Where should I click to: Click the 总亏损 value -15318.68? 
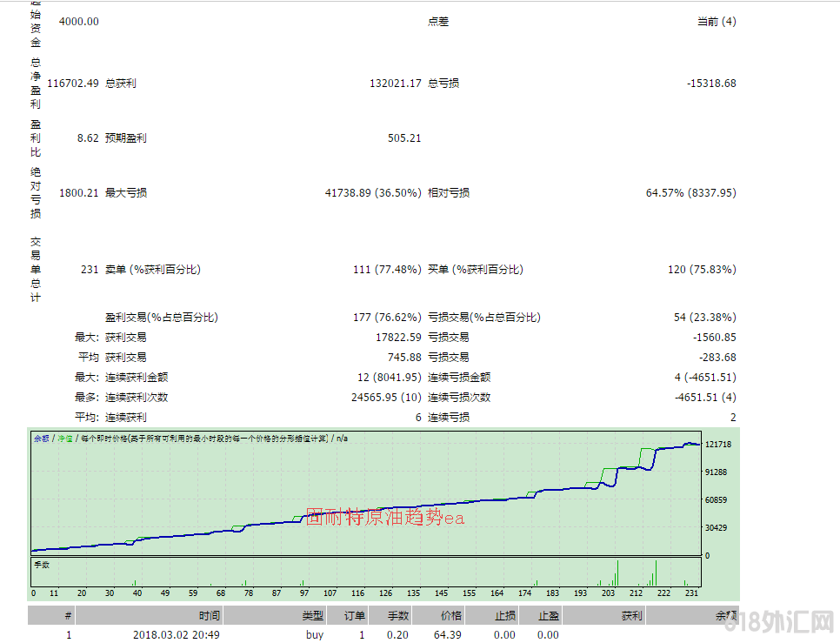[710, 84]
